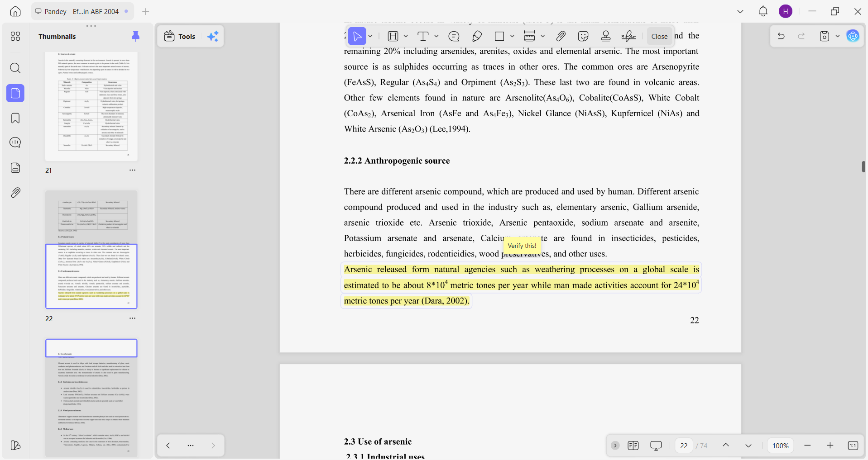Open the Tools menu button
The width and height of the screenshot is (868, 460).
(180, 36)
